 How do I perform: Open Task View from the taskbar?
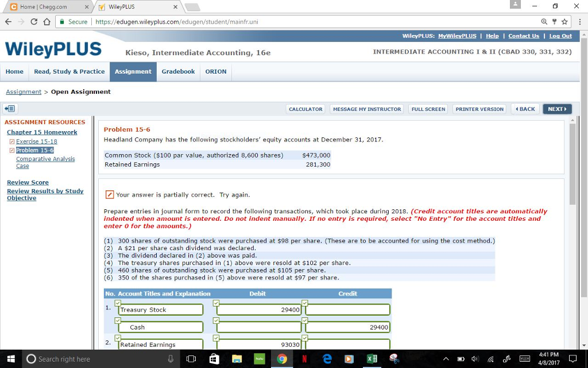pyautogui.click(x=191, y=359)
